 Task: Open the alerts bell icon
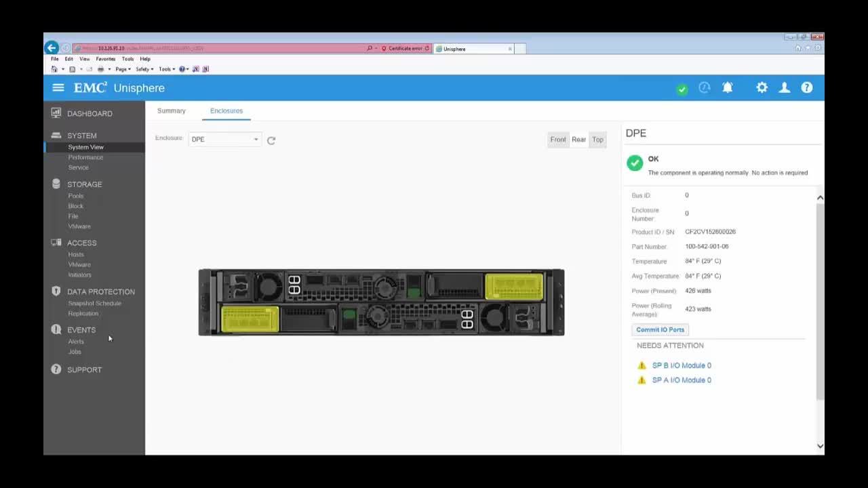(x=728, y=87)
